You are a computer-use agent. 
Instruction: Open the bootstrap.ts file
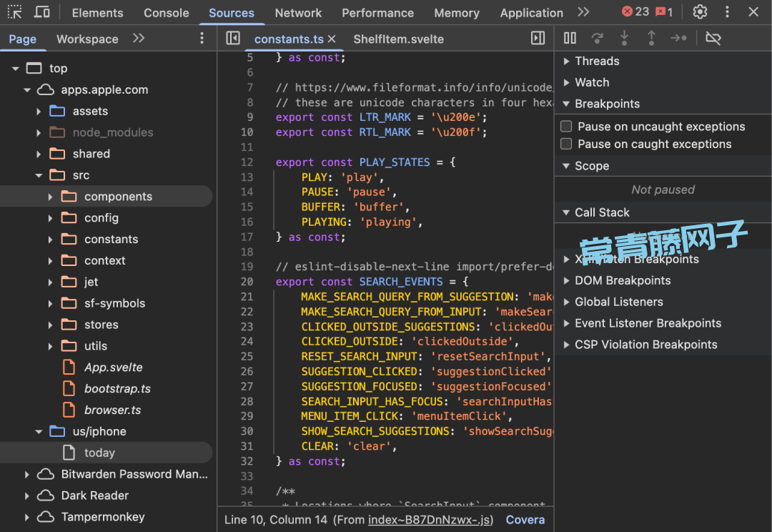[117, 389]
